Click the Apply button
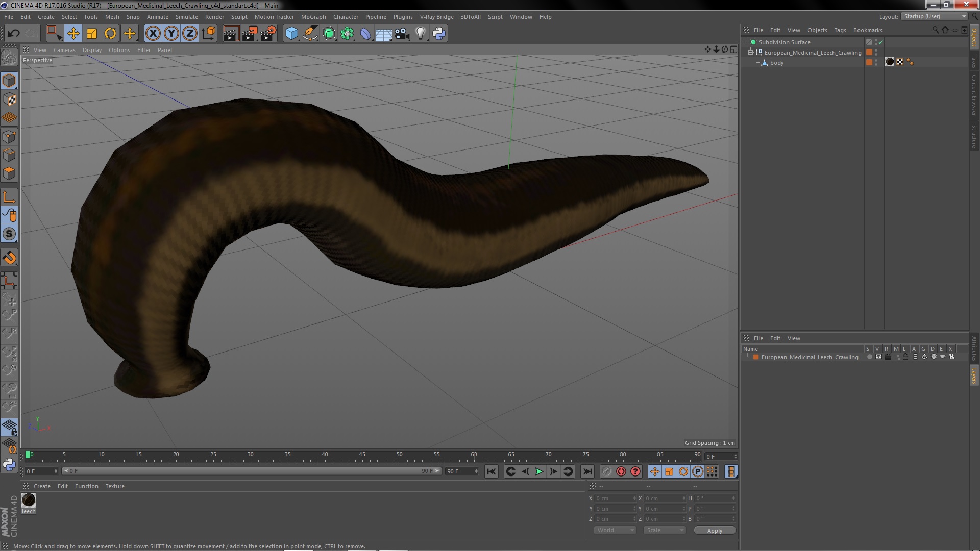980x551 pixels. click(x=714, y=530)
